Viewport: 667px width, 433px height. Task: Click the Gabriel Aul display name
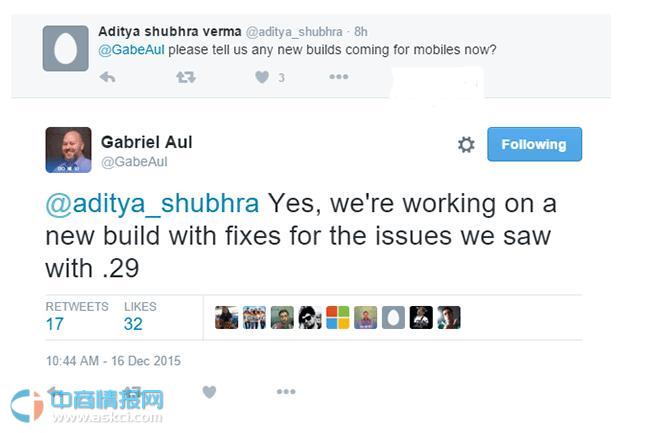pyautogui.click(x=146, y=142)
